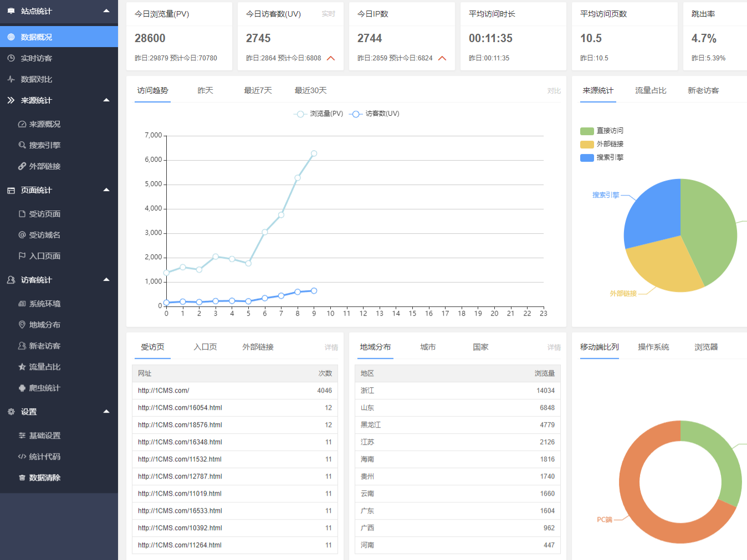Collapse the 访客统计 section chevron
This screenshot has width=747, height=560.
pos(106,280)
